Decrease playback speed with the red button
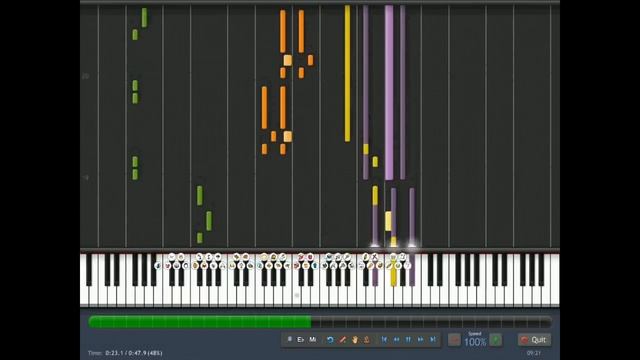The width and height of the screenshot is (640, 360). (x=454, y=340)
